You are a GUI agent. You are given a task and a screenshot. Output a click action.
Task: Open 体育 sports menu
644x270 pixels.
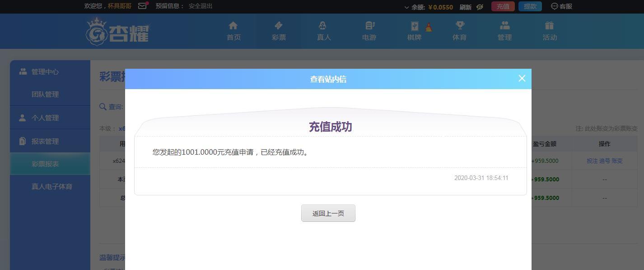(x=459, y=31)
